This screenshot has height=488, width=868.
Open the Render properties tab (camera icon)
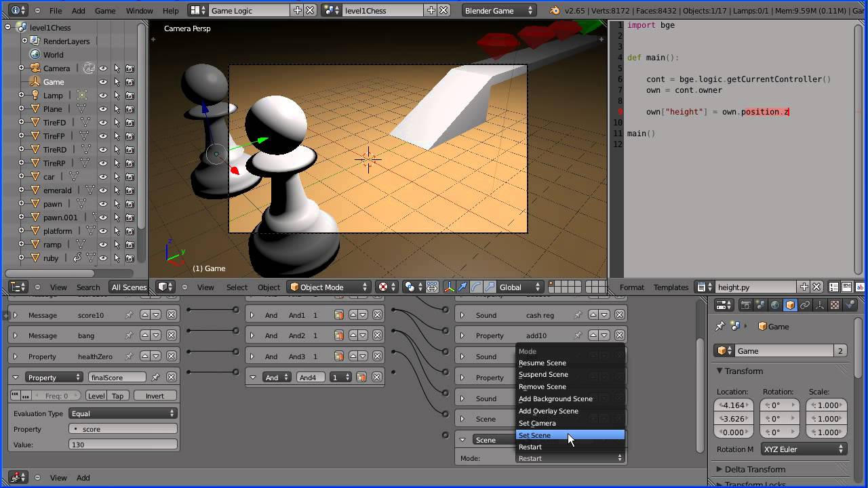pos(745,305)
